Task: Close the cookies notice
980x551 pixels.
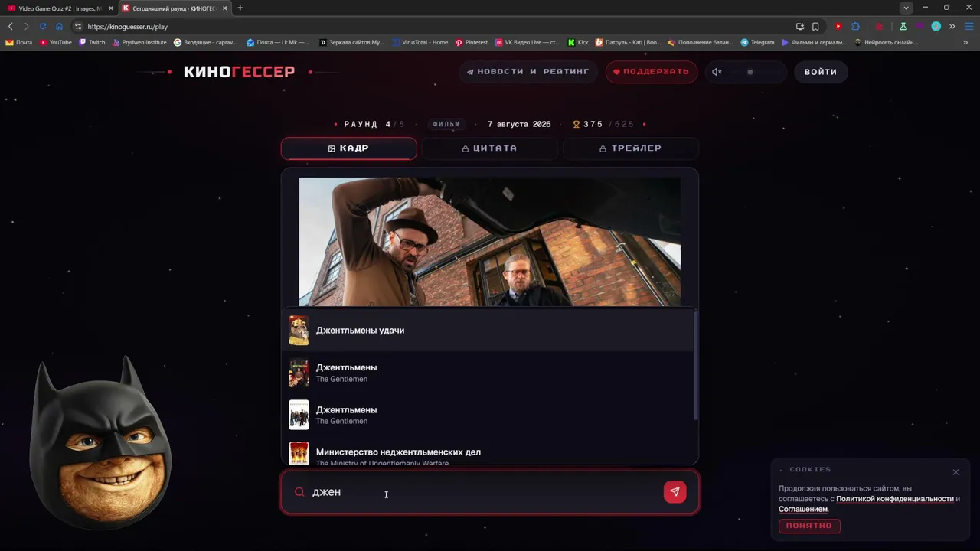Action: [955, 472]
